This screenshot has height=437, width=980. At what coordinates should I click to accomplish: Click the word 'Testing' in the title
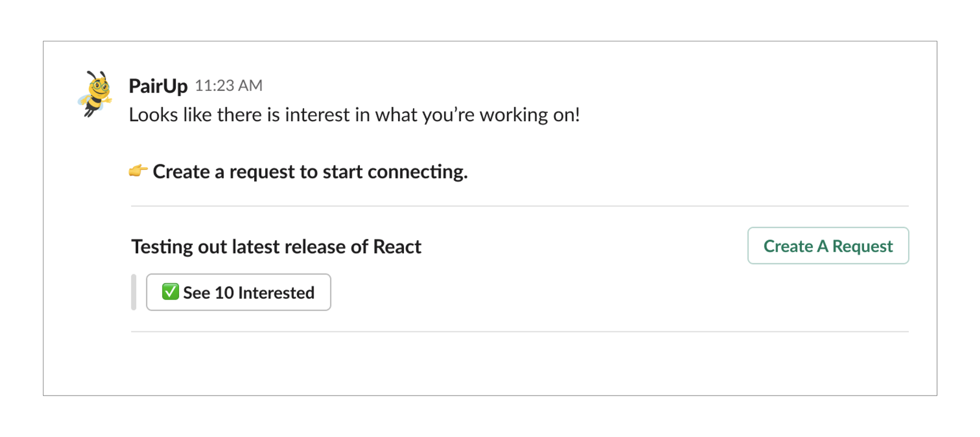click(162, 247)
